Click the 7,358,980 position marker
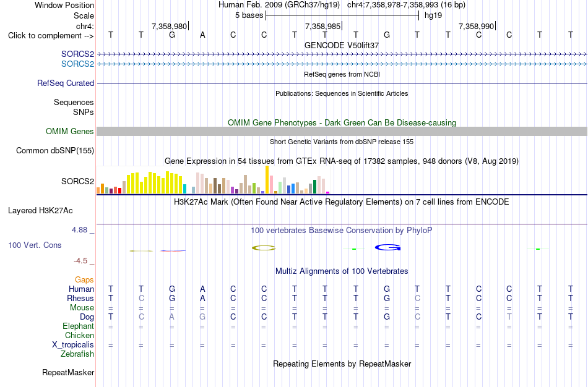 pos(169,26)
